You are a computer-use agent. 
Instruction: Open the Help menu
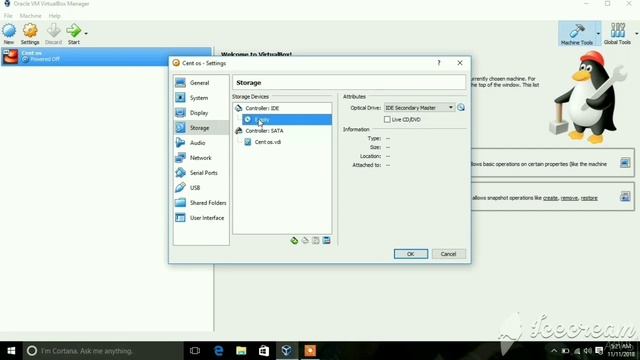click(54, 16)
